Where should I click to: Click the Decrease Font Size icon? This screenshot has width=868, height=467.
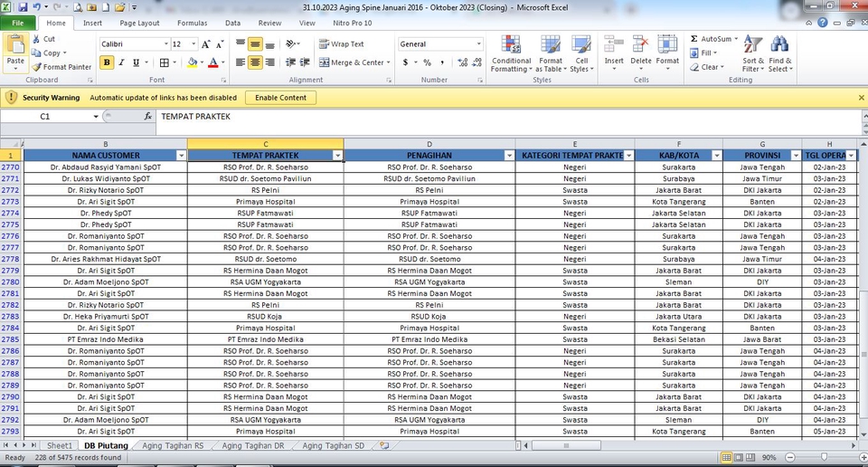(220, 44)
